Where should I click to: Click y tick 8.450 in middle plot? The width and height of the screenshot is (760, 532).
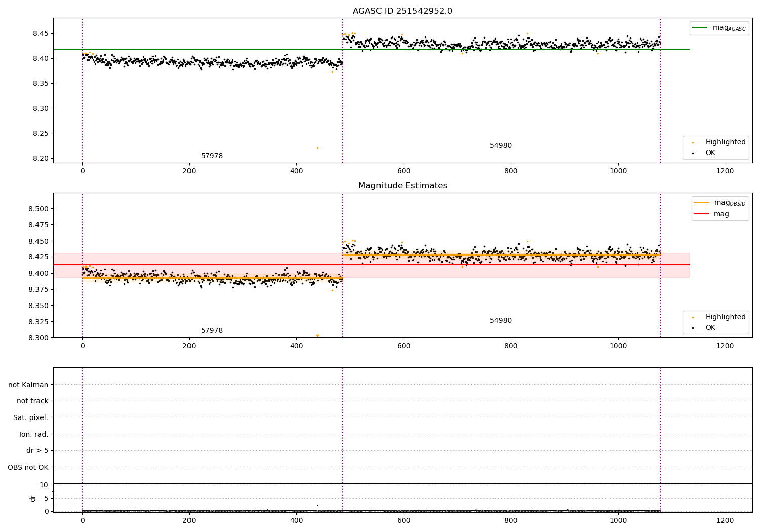coord(38,241)
